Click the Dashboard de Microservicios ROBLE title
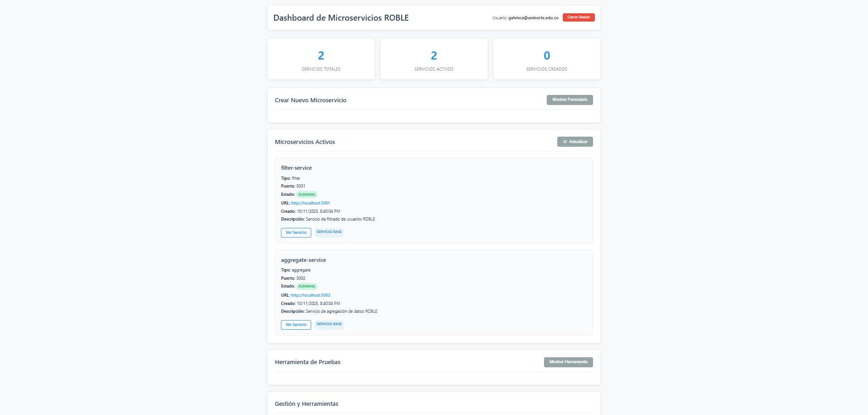The width and height of the screenshot is (868, 415). coord(341,18)
